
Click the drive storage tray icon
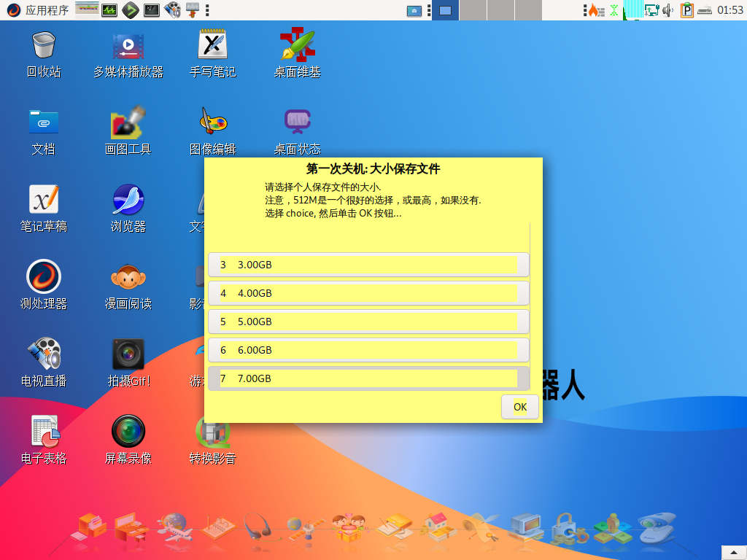[705, 10]
